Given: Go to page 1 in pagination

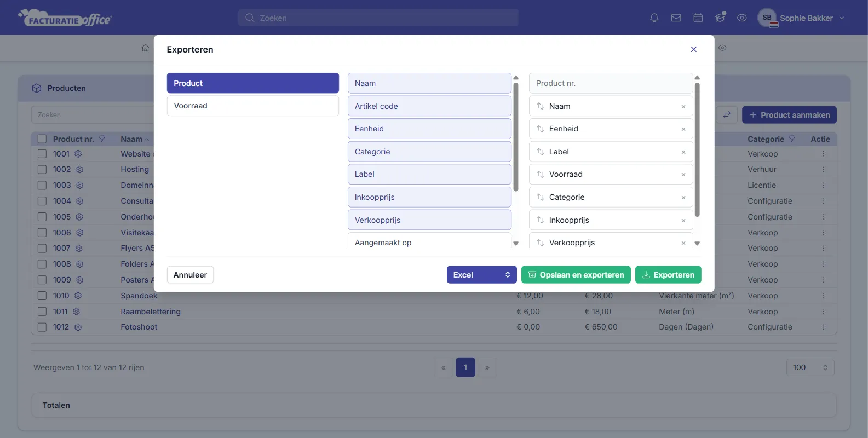Looking at the screenshot, I should coord(465,367).
